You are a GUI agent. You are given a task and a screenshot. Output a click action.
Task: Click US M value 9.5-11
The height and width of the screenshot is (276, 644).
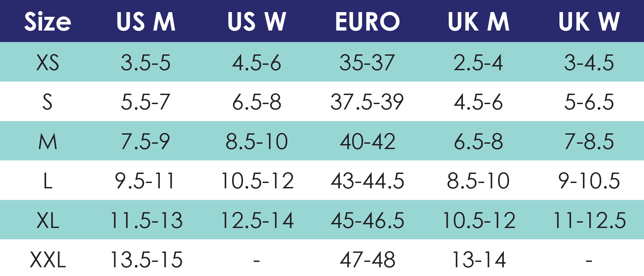145,181
